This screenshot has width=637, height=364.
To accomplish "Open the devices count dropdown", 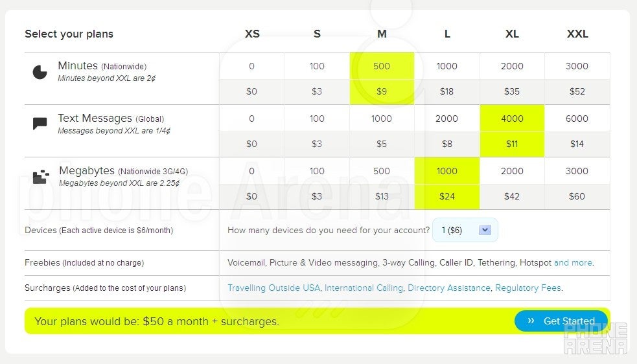I will tap(464, 230).
